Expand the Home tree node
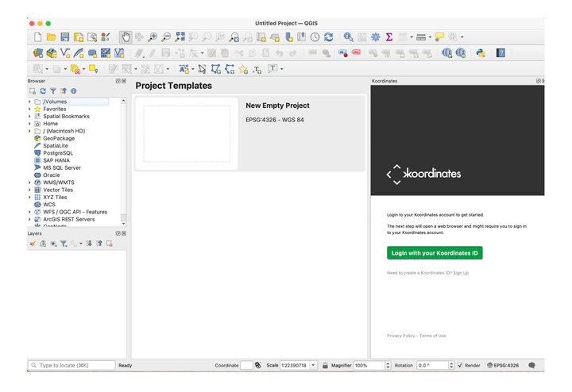 tap(29, 124)
